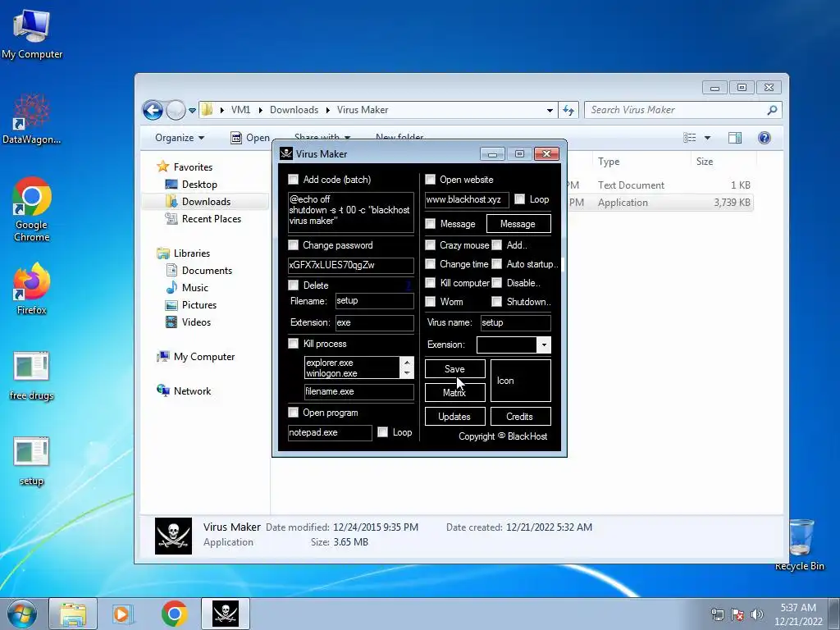Click the Windows Start button
This screenshot has width=840, height=630.
(22, 614)
